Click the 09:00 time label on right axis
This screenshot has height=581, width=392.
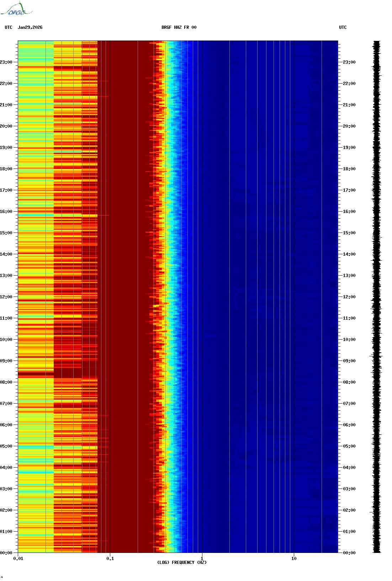[349, 361]
